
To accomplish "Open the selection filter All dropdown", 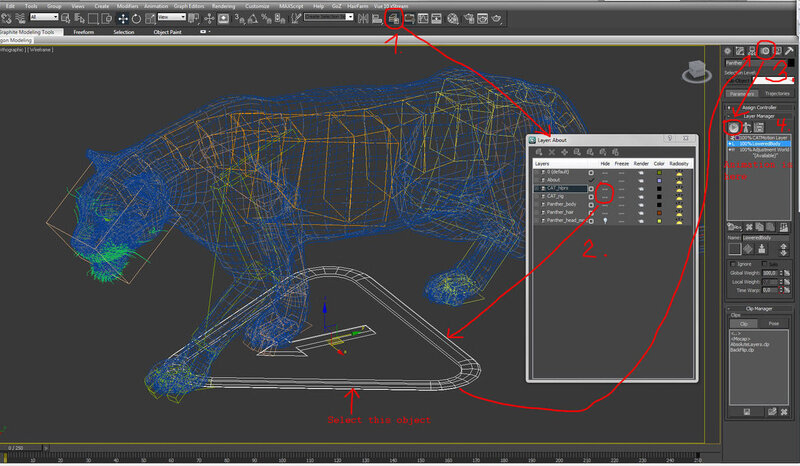I will [x=45, y=18].
